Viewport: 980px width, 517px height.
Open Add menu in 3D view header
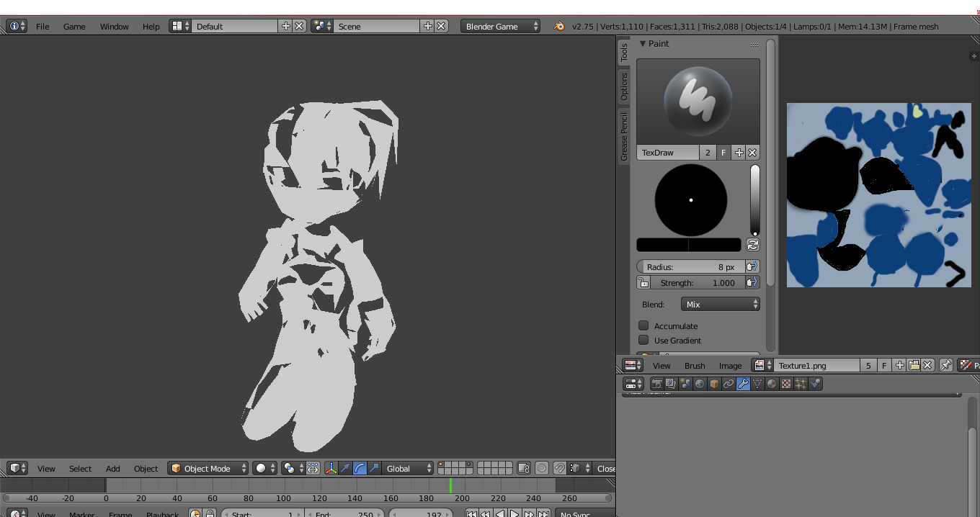tap(113, 468)
